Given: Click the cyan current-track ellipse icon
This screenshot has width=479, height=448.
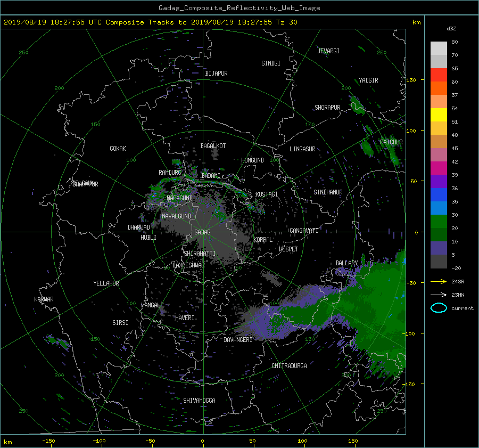Looking at the screenshot, I should 439,308.
